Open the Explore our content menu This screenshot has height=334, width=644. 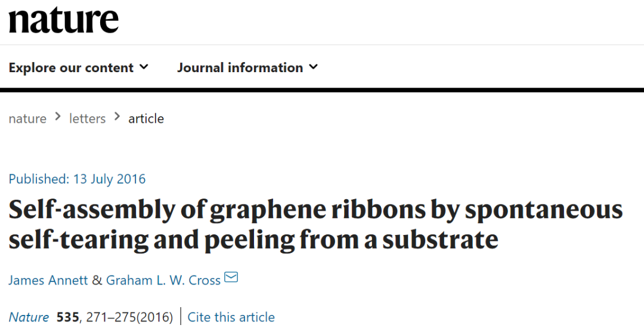(x=71, y=67)
